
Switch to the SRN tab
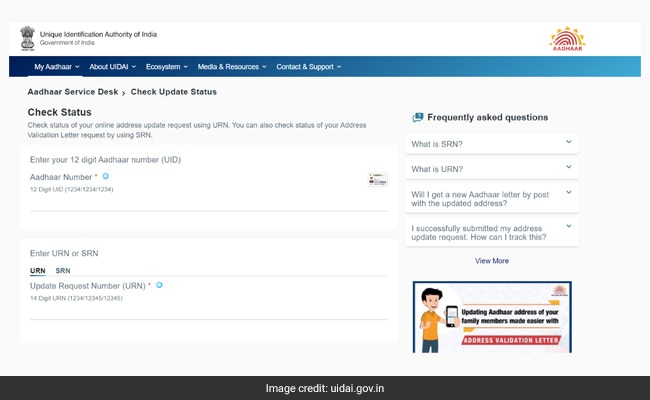(x=63, y=271)
